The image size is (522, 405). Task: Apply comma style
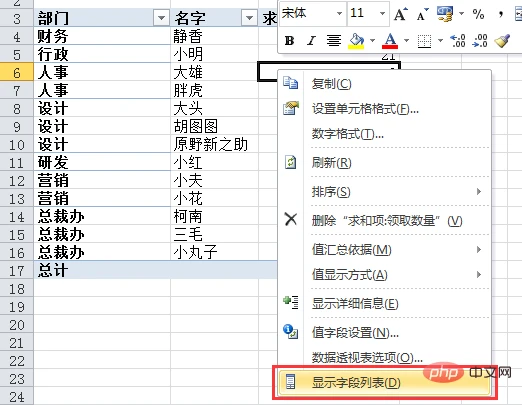click(501, 14)
